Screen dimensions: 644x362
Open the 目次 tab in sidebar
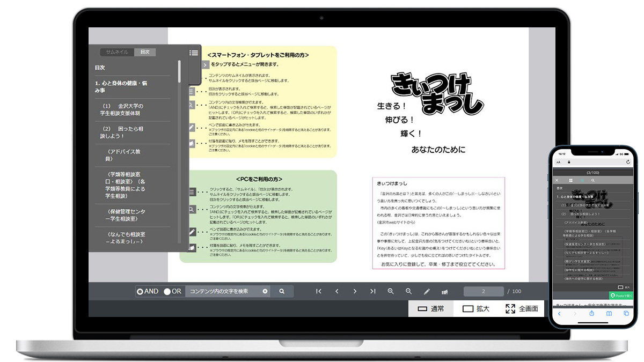(145, 52)
